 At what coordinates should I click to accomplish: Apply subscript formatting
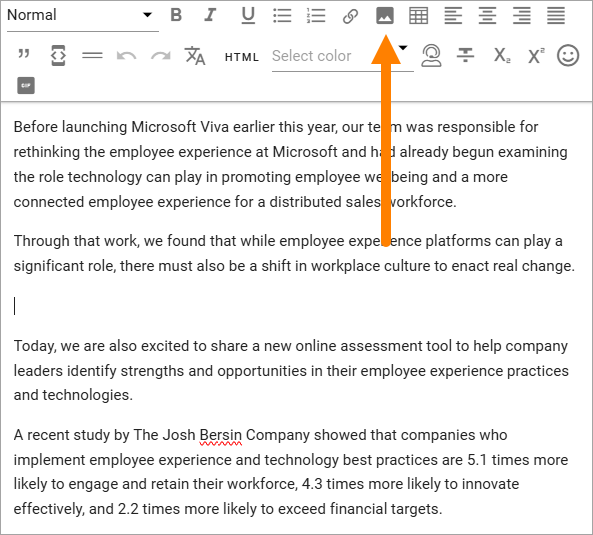point(502,56)
